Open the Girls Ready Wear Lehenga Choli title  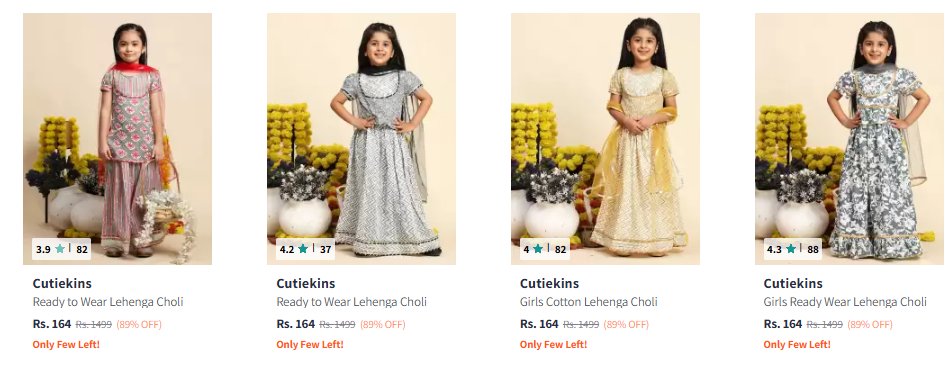point(845,302)
